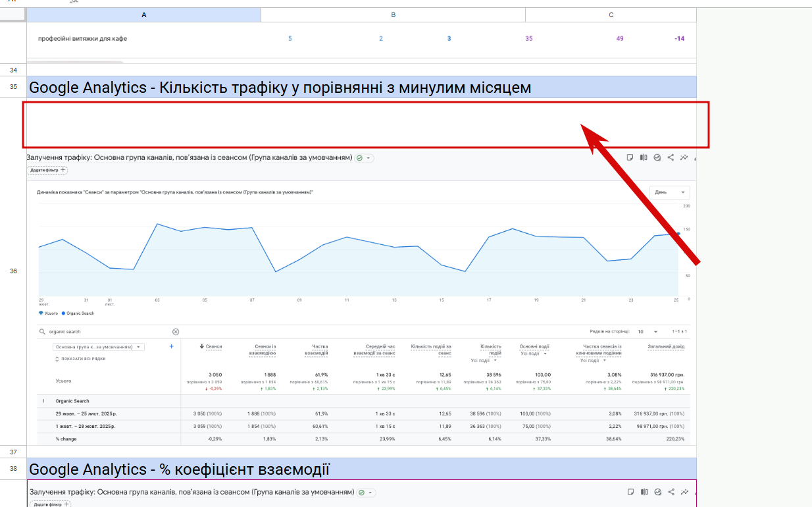Click the note icon under the % коефіцієнт взаємодії heading
The height and width of the screenshot is (507, 812).
tap(630, 492)
